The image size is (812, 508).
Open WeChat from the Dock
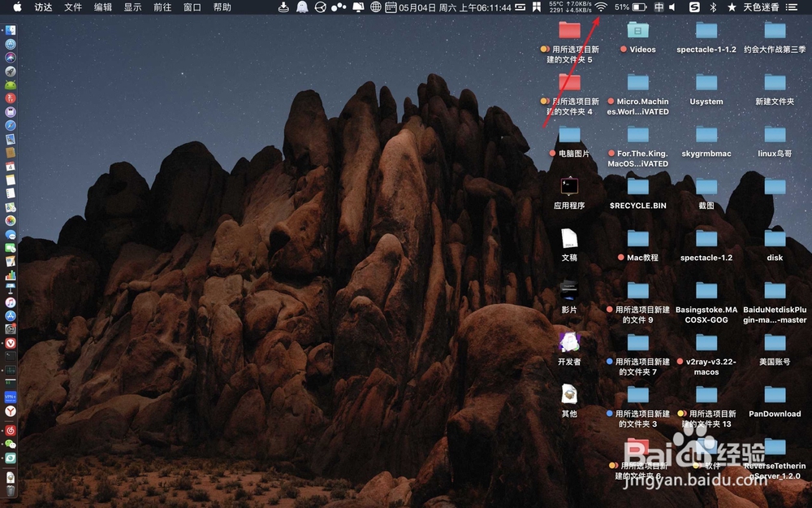click(11, 445)
